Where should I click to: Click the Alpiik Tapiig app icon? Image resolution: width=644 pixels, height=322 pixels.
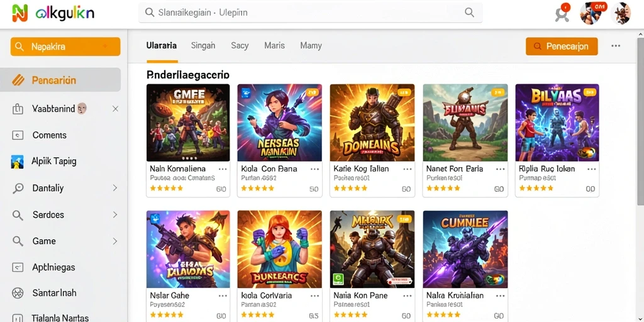17,162
